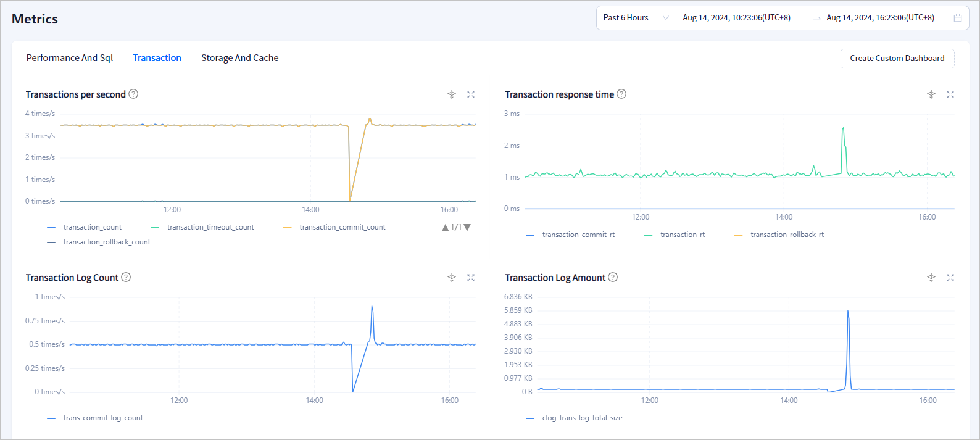This screenshot has height=440, width=980.
Task: Toggle transaction_count series in legend
Action: [x=92, y=228]
